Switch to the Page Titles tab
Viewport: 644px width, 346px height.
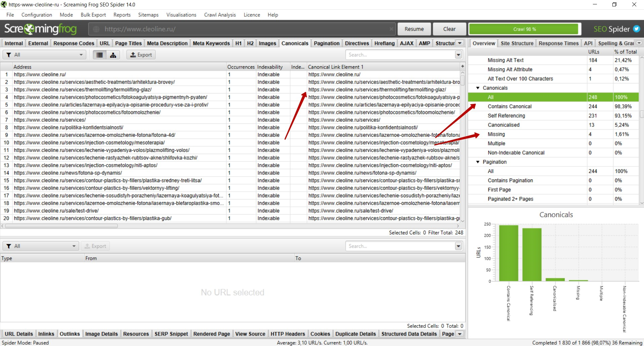click(x=128, y=43)
